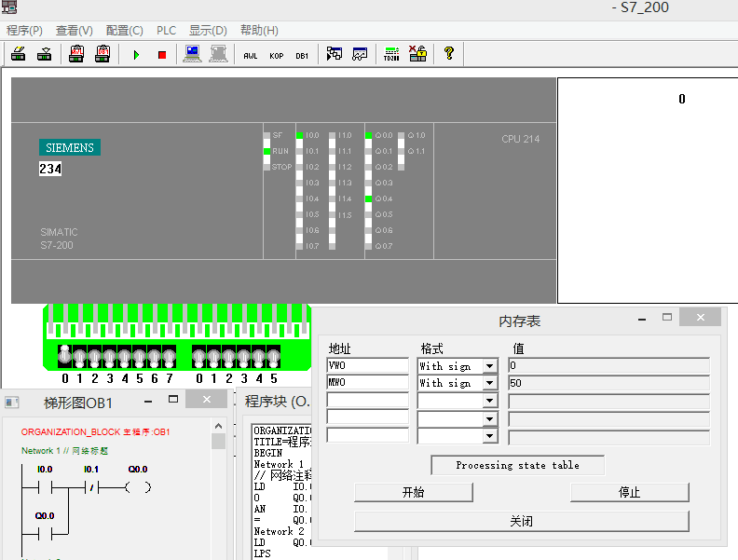Toggle switch 6 in the left eight-switch bank

[155, 358]
